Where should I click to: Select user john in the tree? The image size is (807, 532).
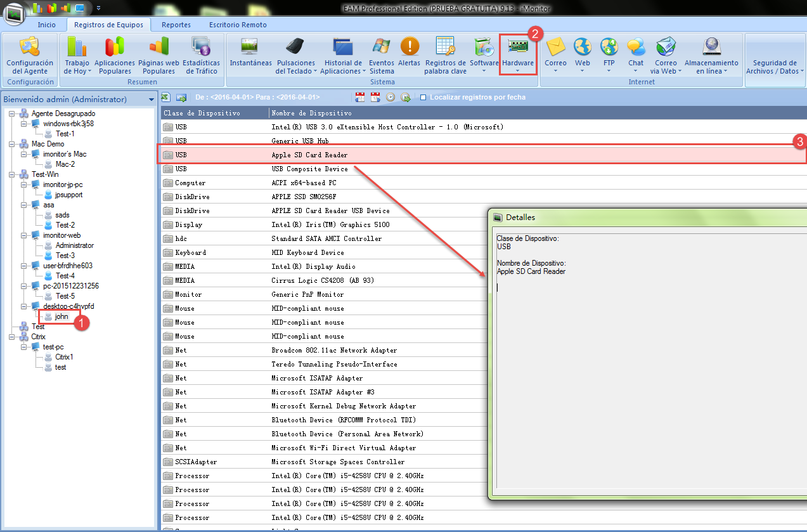[x=61, y=316]
